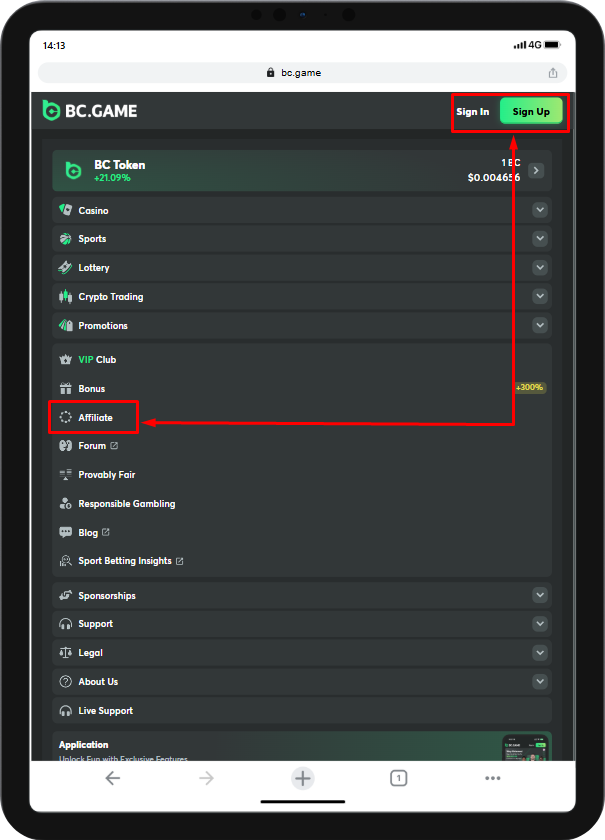605x840 pixels.
Task: Open the Affiliate menu item
Action: [95, 418]
